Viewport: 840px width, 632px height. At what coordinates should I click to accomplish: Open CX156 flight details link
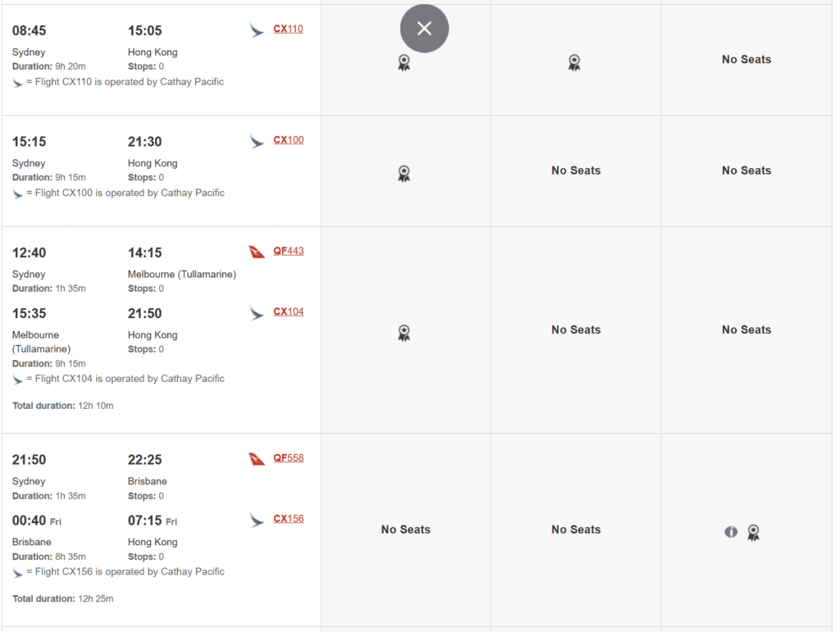tap(288, 519)
